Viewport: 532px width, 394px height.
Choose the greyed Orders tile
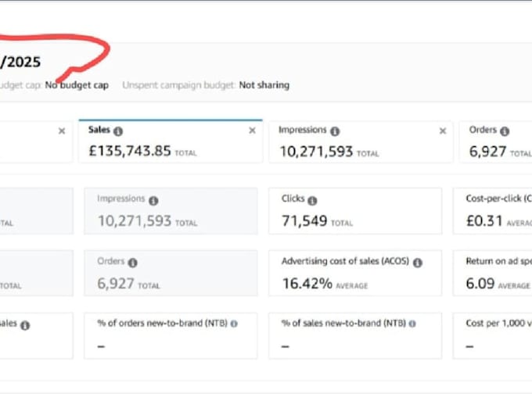[171, 274]
